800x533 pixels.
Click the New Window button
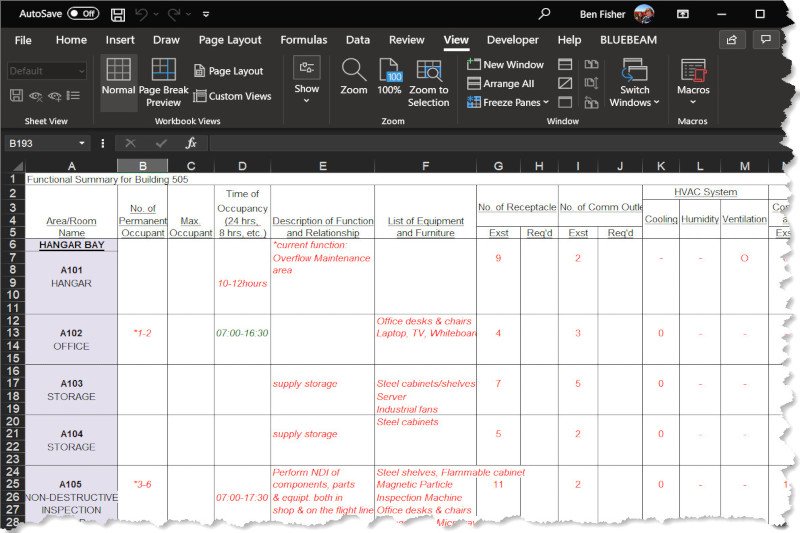tap(506, 65)
